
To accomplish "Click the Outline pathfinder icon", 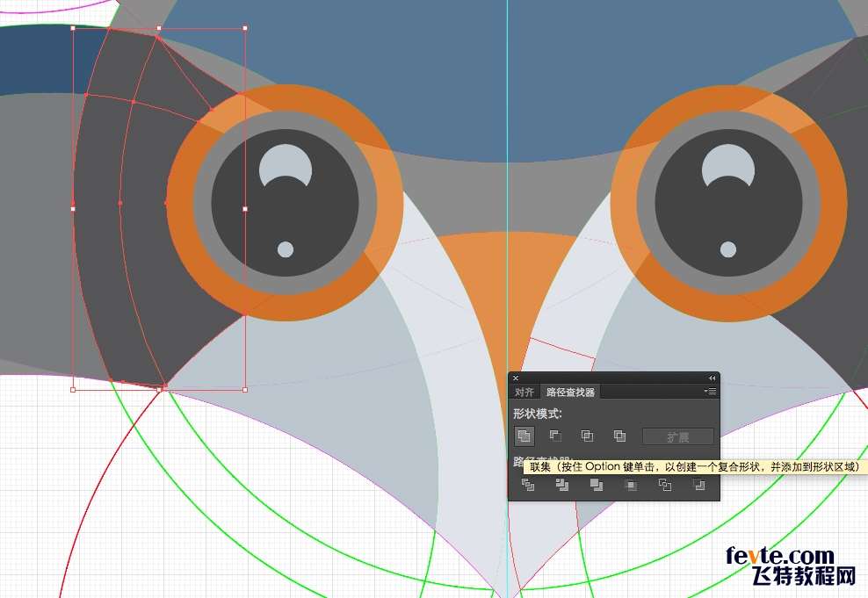I will click(665, 485).
